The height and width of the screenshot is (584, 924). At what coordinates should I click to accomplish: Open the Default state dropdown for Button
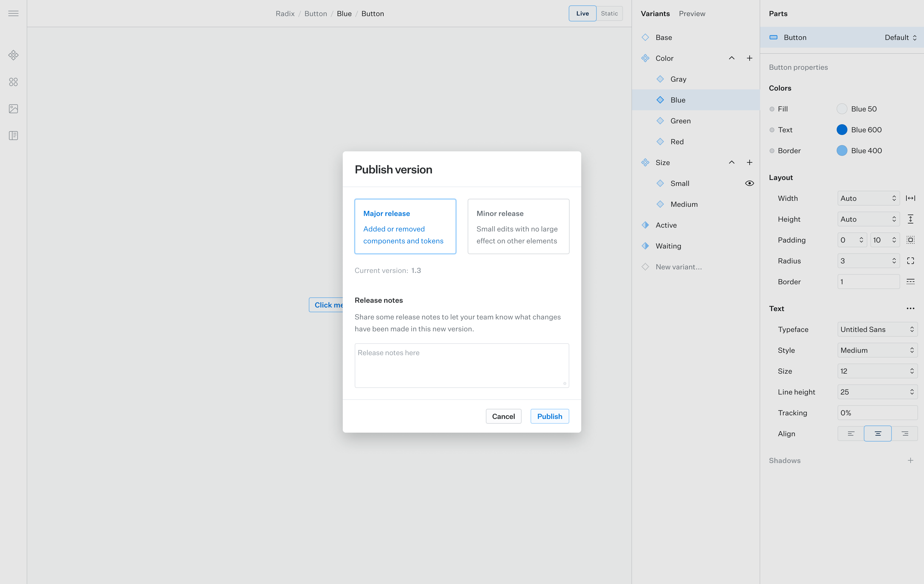[x=900, y=38]
